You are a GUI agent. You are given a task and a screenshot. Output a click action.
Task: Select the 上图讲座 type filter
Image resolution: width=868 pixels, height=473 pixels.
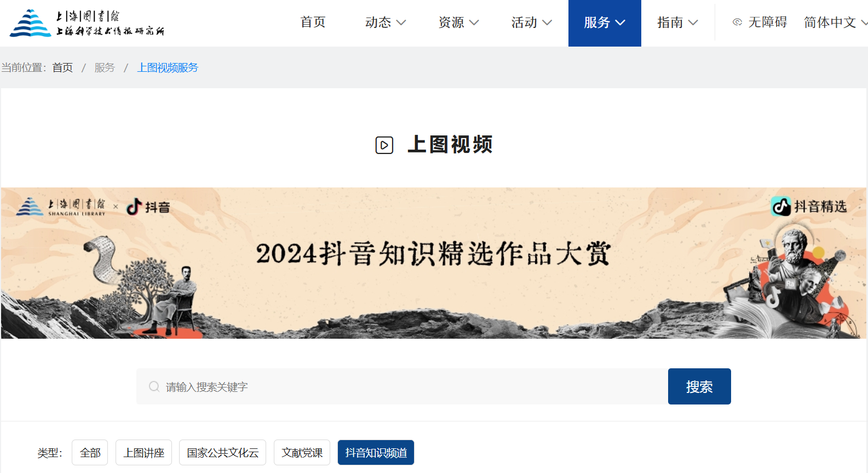[x=143, y=453]
